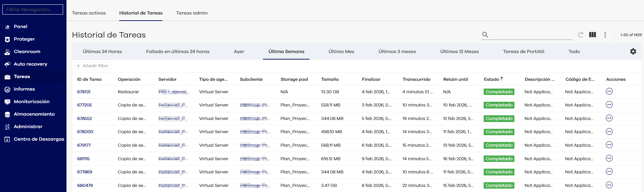644x192 pixels.
Task: Click the 1-50 of 1429 pagination text
Action: click(x=631, y=35)
